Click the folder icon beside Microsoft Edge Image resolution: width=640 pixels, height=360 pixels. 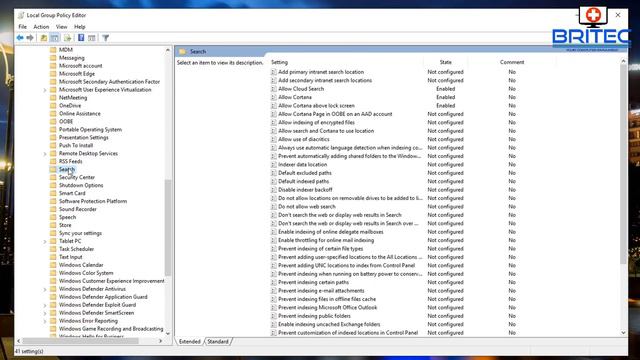53,73
